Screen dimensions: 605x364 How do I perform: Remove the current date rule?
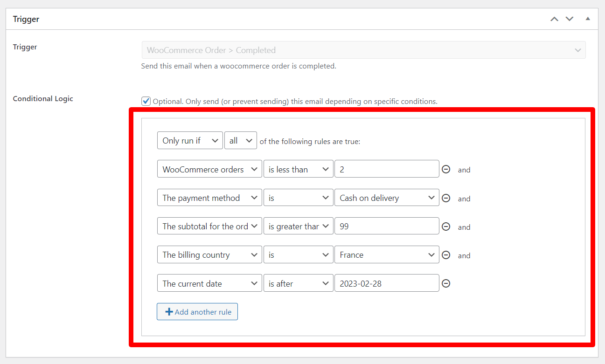coord(446,283)
